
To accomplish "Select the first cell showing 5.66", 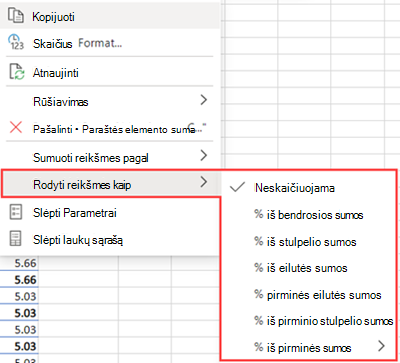I will tap(19, 263).
